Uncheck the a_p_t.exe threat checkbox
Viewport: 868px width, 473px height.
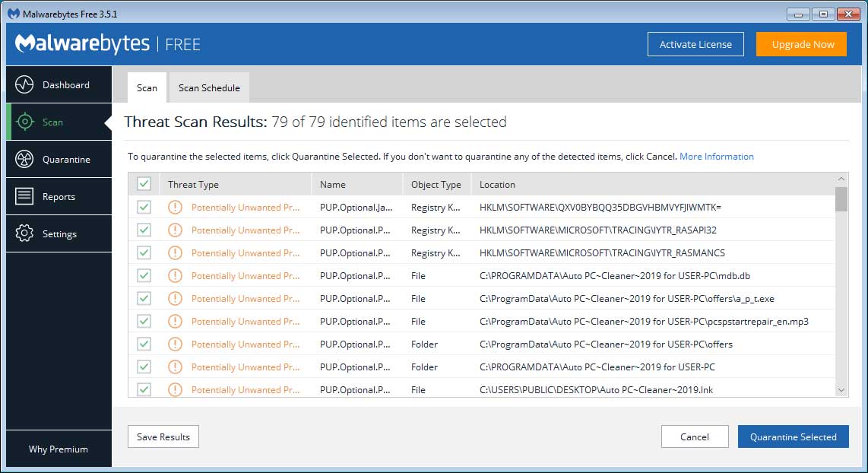pyautogui.click(x=144, y=298)
